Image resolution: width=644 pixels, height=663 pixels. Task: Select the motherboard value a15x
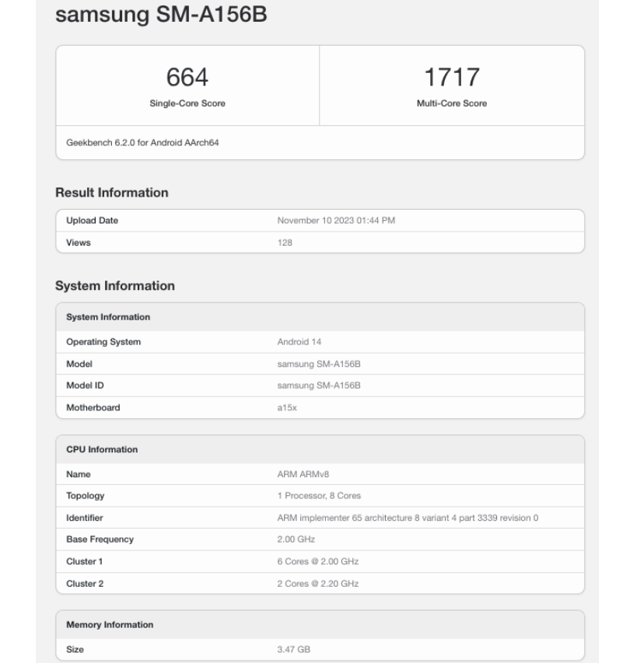[287, 407]
